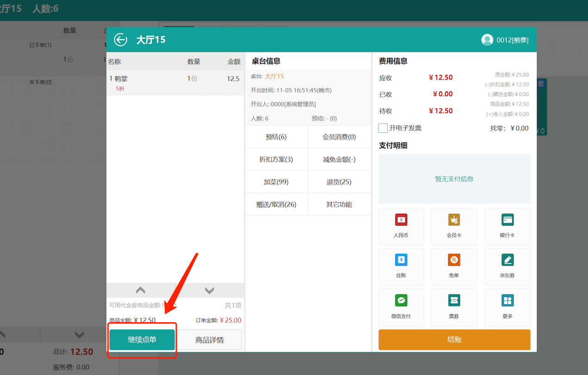
Task: Open 减免金额(-) function
Action: click(340, 159)
